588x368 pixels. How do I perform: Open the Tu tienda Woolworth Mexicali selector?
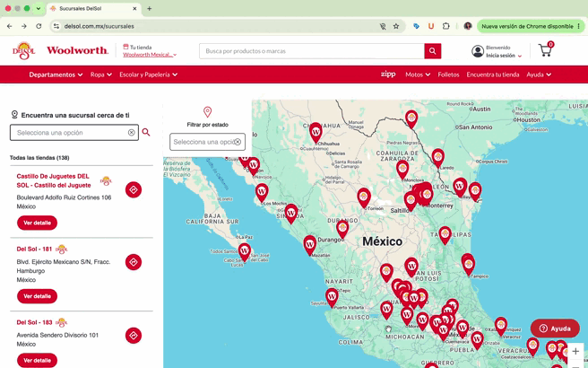(150, 55)
